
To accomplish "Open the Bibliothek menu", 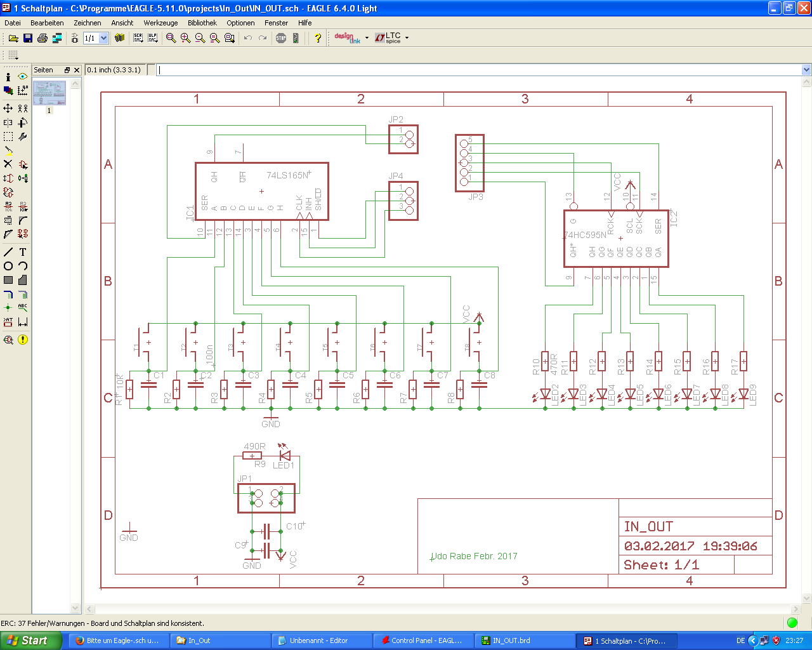I will (202, 23).
